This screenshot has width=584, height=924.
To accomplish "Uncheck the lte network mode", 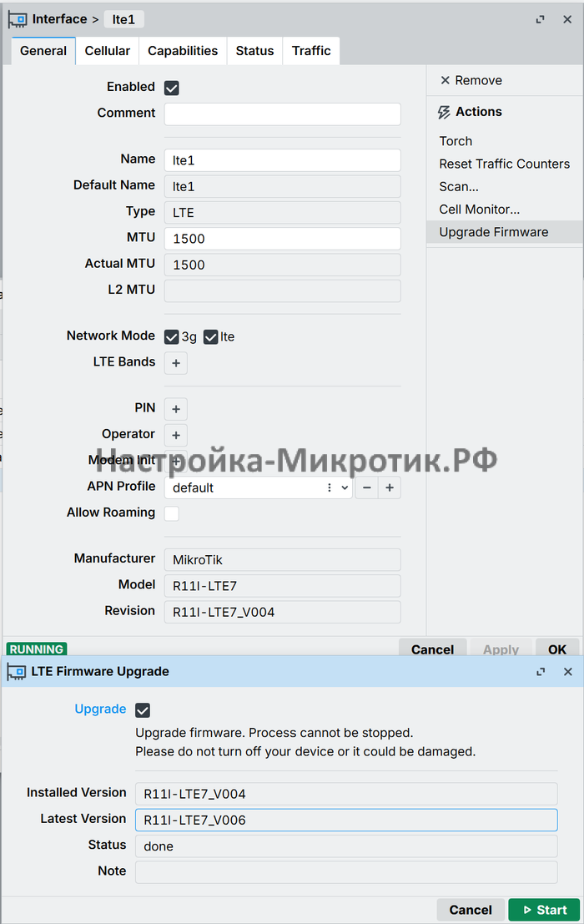I will coord(211,336).
